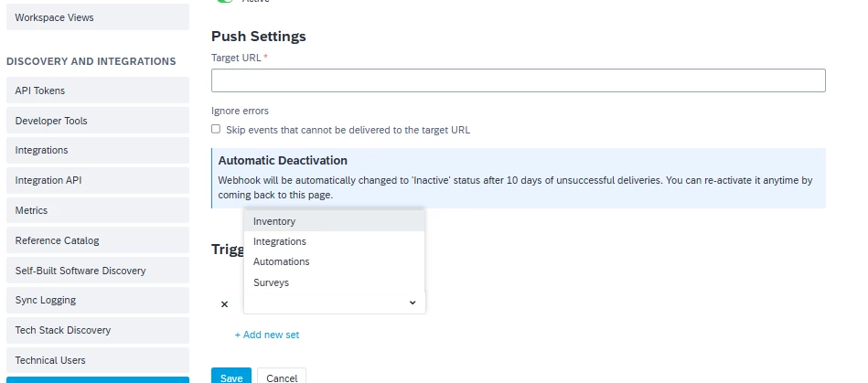Enable Skip events that cannot be delivered checkbox

pos(216,129)
